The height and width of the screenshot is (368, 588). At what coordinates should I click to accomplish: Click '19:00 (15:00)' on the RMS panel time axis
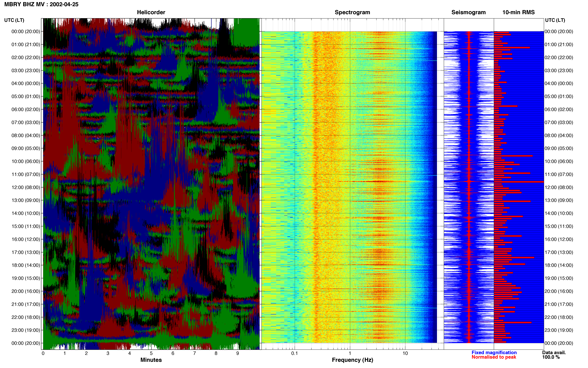pos(559,278)
